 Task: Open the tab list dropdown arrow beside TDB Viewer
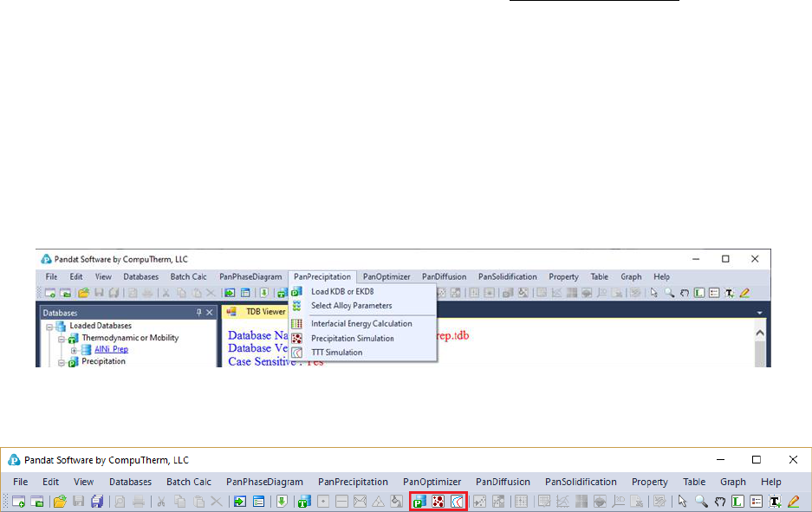click(759, 313)
